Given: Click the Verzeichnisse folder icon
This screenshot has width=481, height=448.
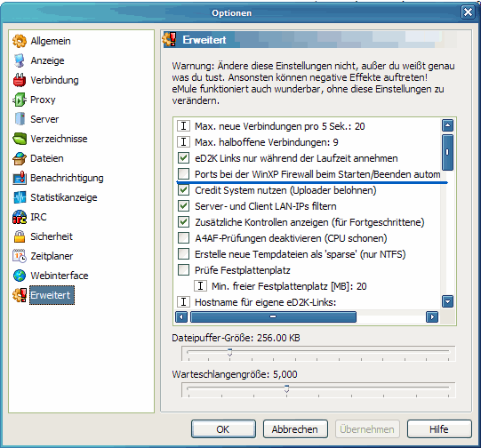Looking at the screenshot, I should tap(20, 139).
